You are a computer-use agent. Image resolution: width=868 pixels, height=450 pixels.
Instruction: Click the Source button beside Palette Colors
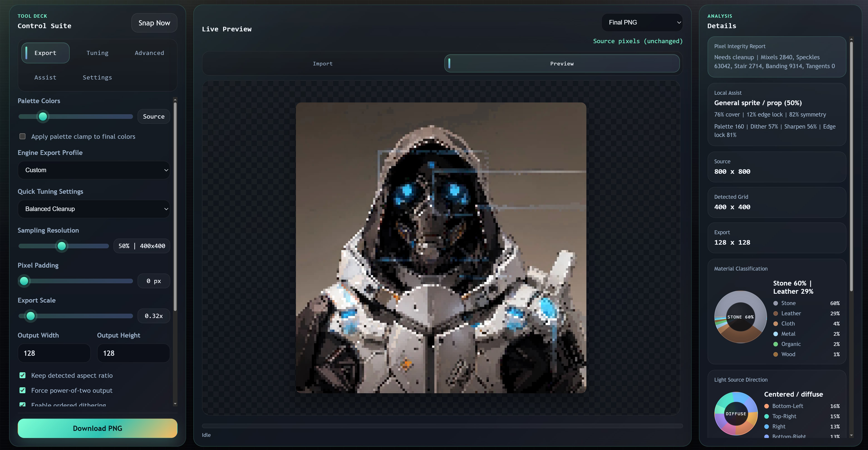coord(154,116)
